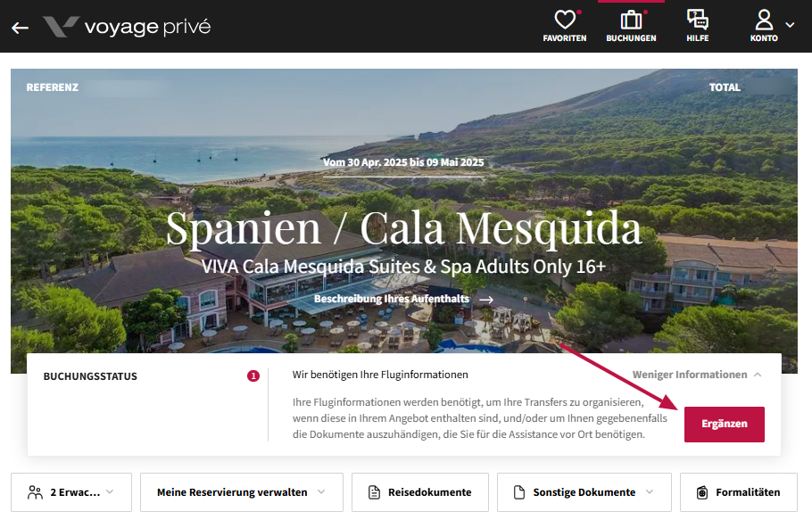Select the Buchungsstatus section label

(x=90, y=376)
